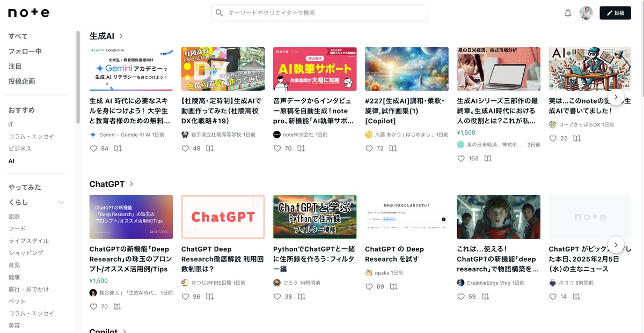This screenshot has height=333, width=644.
Task: Bookmark the Deep Research徹底解説 article
Action: point(210,297)
